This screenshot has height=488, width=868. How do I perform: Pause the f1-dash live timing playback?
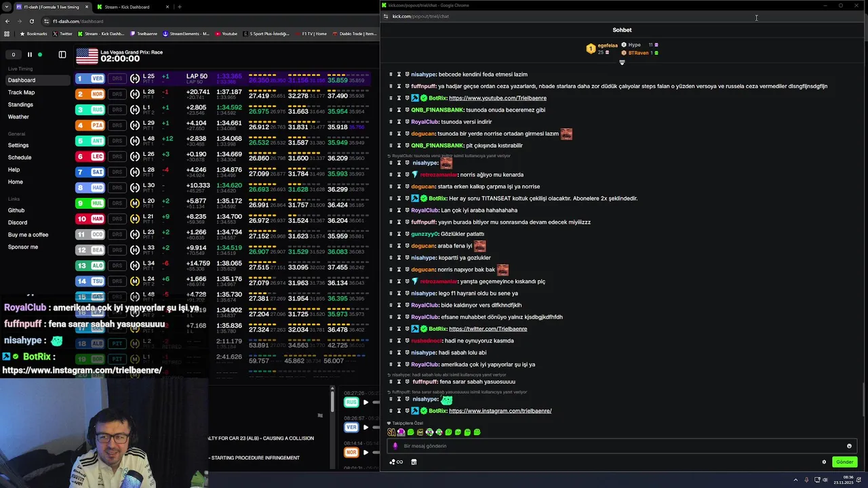coord(29,54)
